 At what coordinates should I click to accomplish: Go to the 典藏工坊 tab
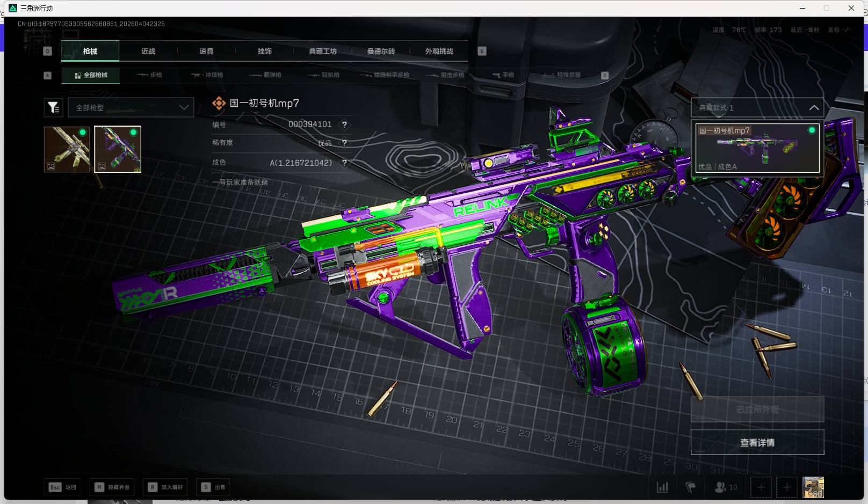tap(323, 51)
